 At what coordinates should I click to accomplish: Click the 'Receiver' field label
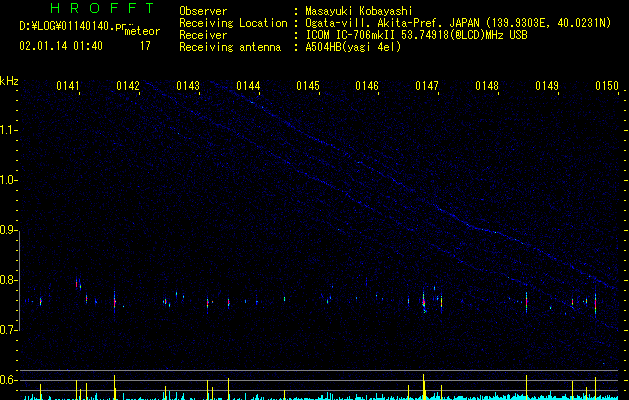[x=203, y=35]
